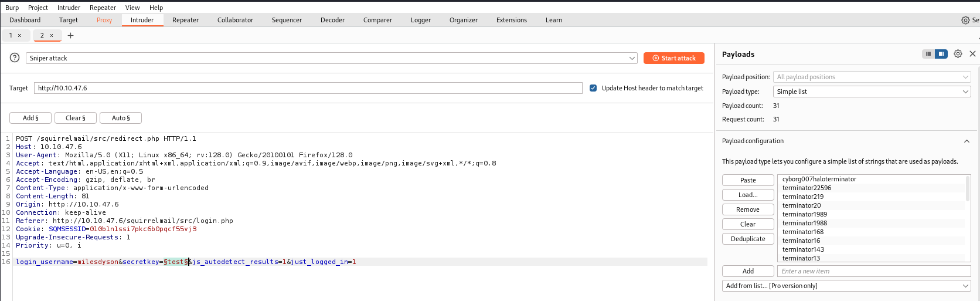Image resolution: width=980 pixels, height=301 pixels.
Task: Close Intruder tab 2
Action: [51, 35]
